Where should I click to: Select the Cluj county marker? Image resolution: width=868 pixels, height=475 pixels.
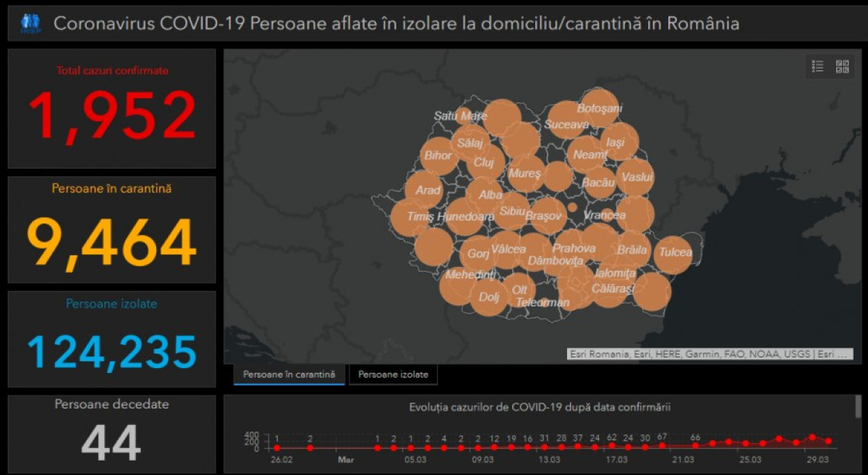coord(484,163)
